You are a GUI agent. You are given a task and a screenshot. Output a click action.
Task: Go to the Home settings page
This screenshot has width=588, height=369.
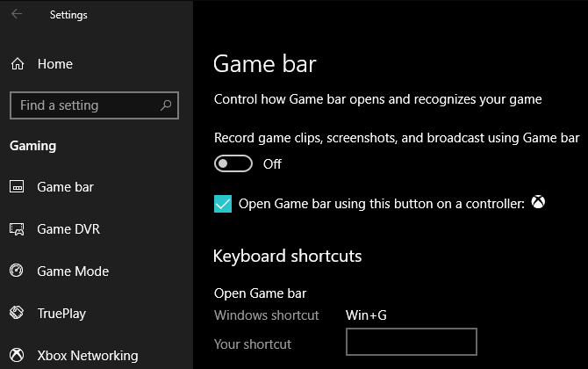(55, 64)
